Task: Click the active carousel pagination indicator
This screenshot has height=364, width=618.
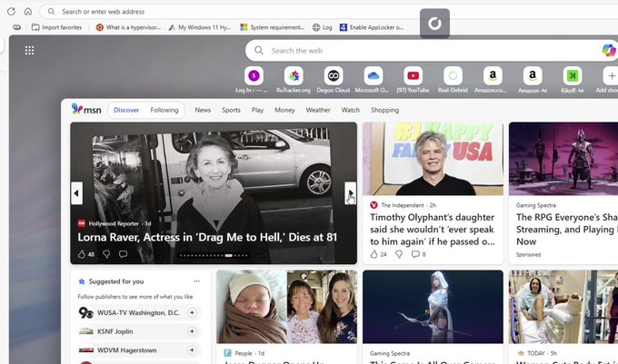Action: pos(229,255)
